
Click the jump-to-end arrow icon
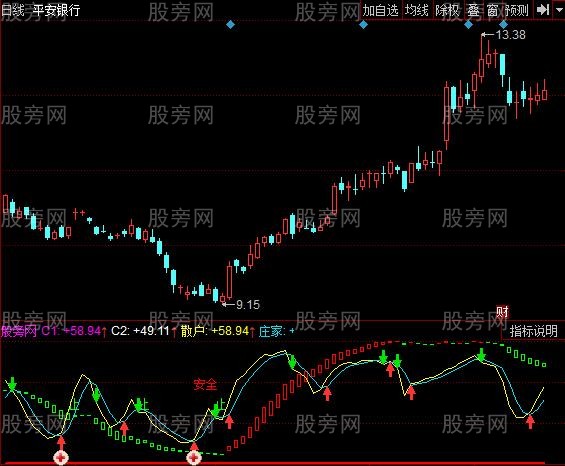pos(542,10)
